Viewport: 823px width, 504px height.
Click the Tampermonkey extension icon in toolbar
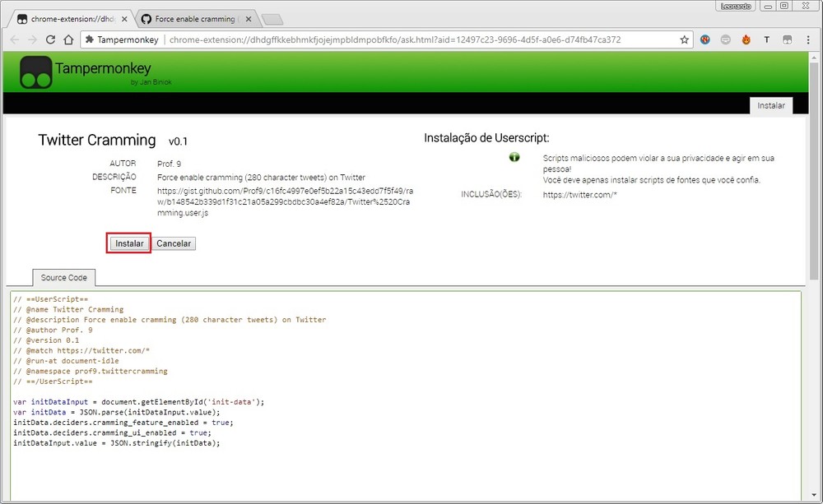[x=787, y=39]
